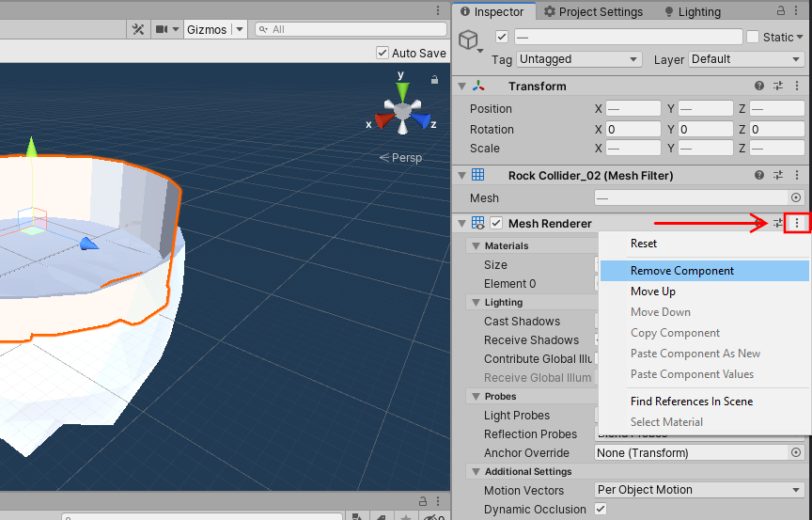
Task: Open Mesh Renderer three-dot options menu
Action: pos(797,223)
